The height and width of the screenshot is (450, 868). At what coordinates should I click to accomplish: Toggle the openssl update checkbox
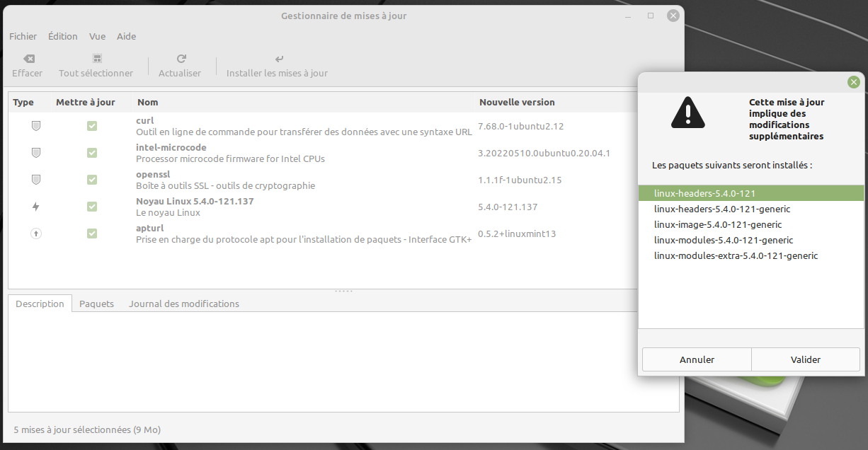tap(92, 180)
